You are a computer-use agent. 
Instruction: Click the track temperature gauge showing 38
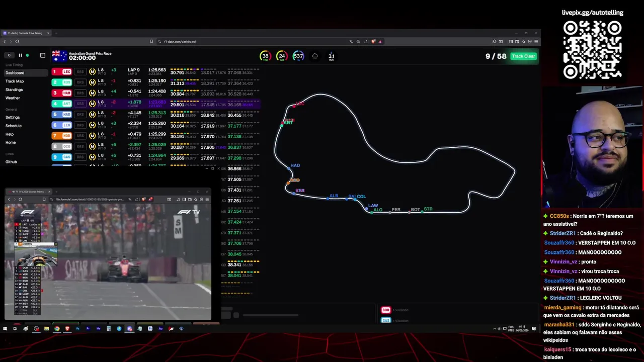(x=265, y=56)
